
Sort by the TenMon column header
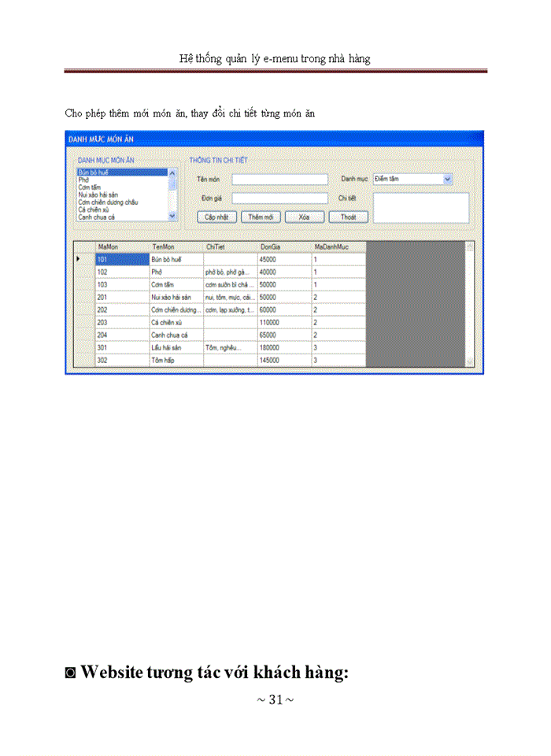click(x=176, y=246)
